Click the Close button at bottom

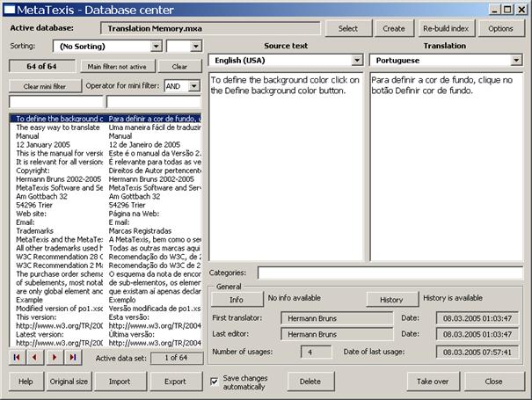(493, 382)
